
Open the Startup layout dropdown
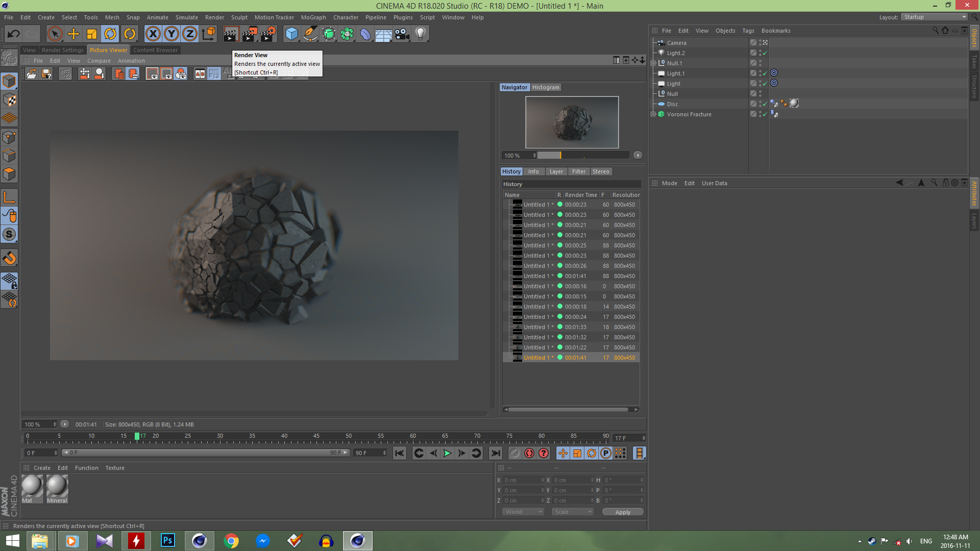(934, 17)
